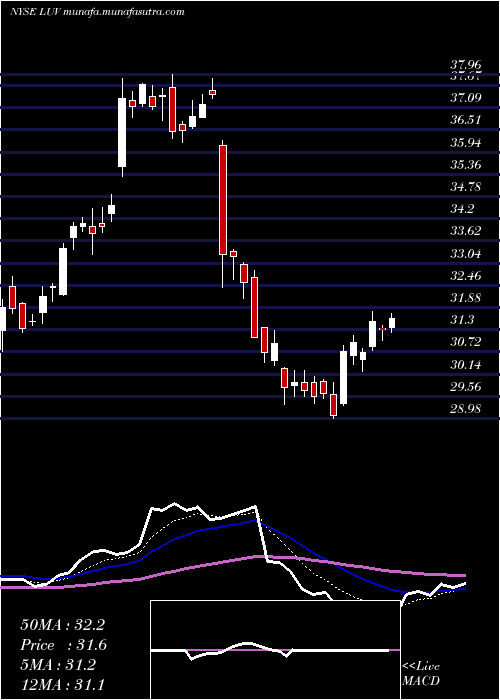Viewport: 500px width, 700px height.
Task: Click the 5MA : 31.2 readout
Action: click(58, 665)
